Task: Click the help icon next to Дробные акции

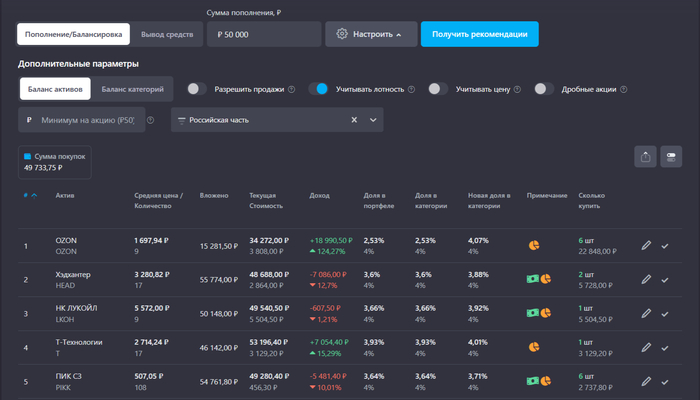Action: [625, 89]
